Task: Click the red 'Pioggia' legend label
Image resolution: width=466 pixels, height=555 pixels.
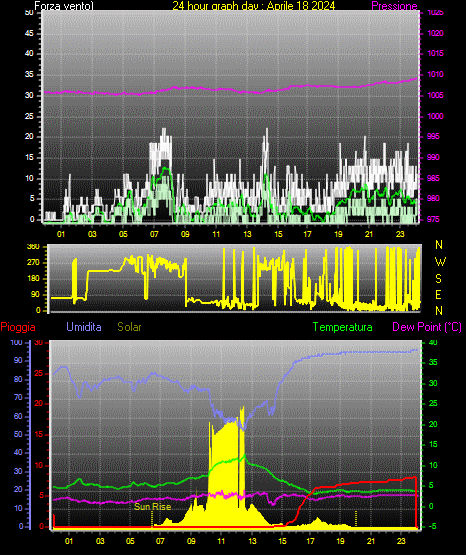Action: (x=18, y=327)
